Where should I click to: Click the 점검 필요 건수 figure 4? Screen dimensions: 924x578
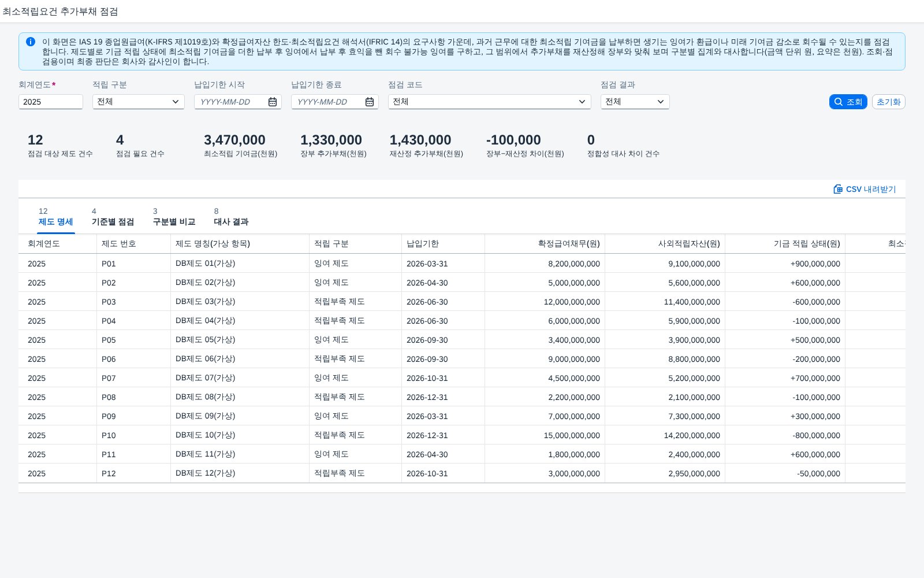coord(120,140)
